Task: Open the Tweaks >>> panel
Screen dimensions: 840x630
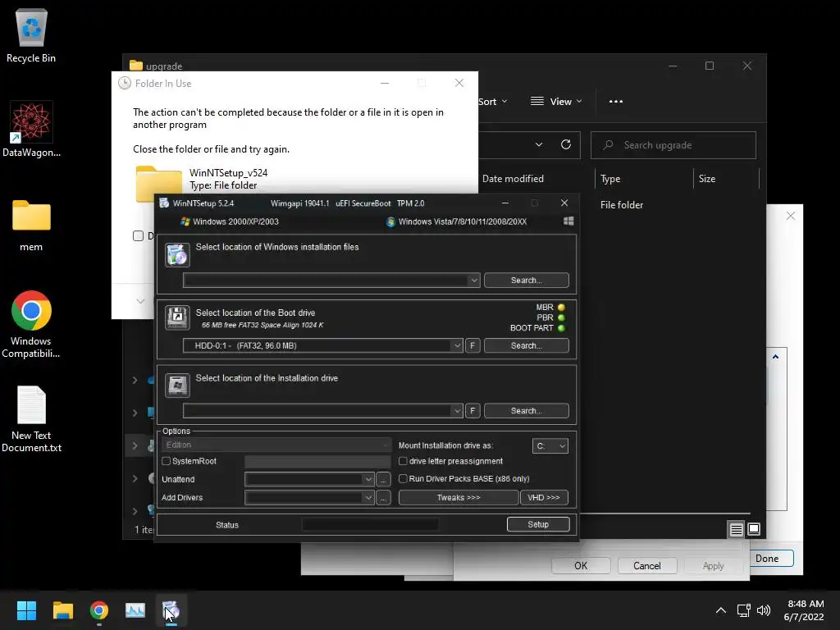Action: (x=459, y=498)
